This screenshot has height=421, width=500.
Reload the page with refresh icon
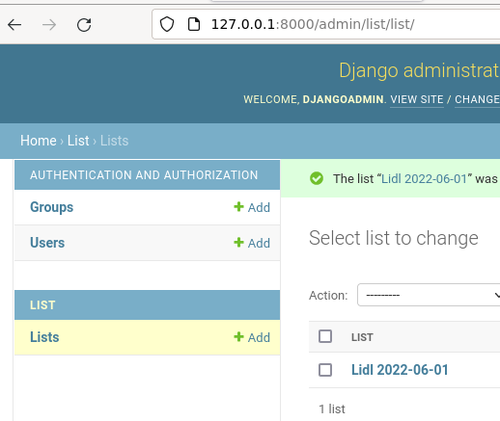point(84,25)
